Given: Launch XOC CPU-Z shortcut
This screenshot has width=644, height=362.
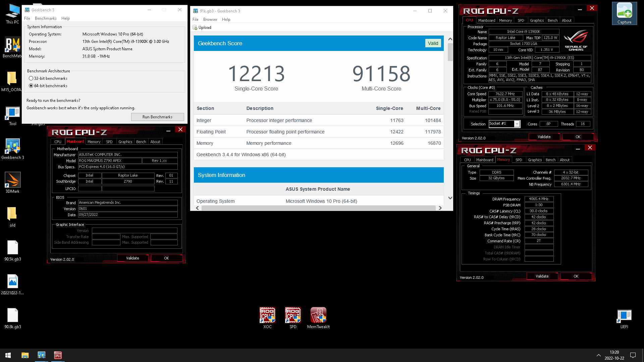Looking at the screenshot, I should pos(267,318).
